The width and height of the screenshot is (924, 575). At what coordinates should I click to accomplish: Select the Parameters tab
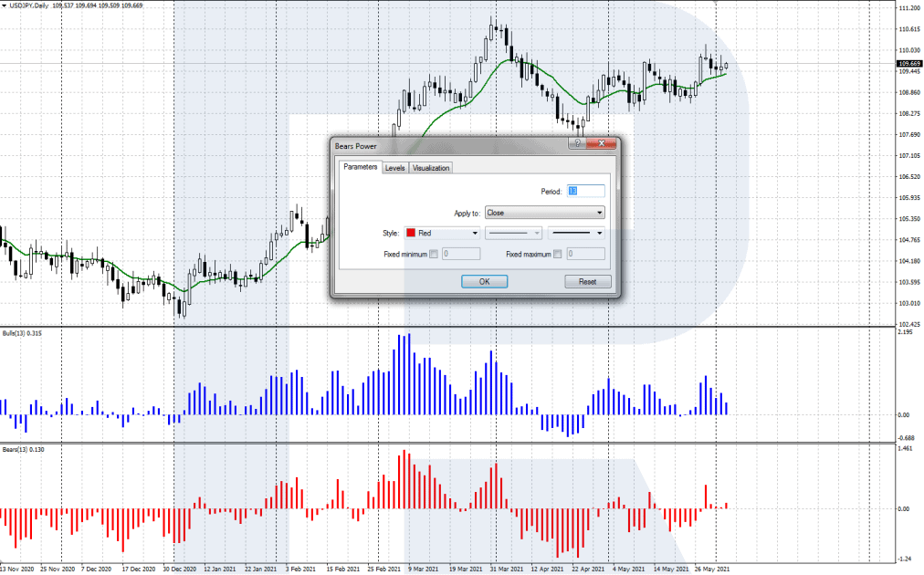pos(360,167)
